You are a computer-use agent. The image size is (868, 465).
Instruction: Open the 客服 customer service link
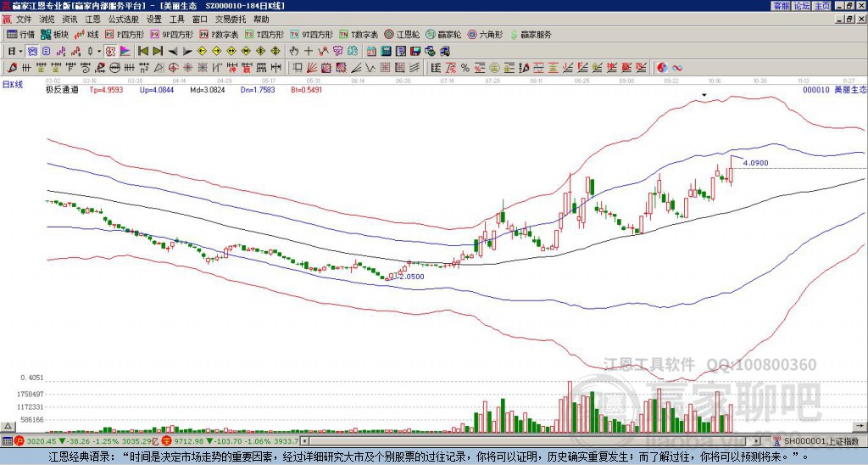781,6
